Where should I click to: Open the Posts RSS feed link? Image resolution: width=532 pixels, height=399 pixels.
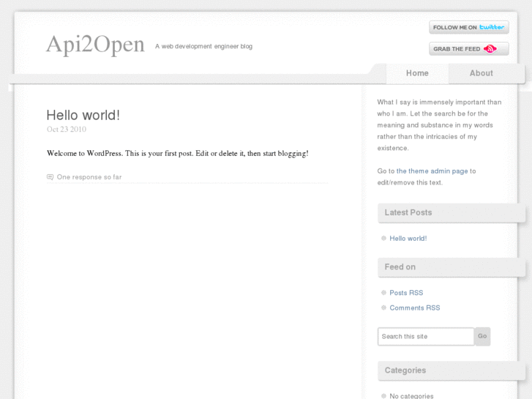click(406, 293)
